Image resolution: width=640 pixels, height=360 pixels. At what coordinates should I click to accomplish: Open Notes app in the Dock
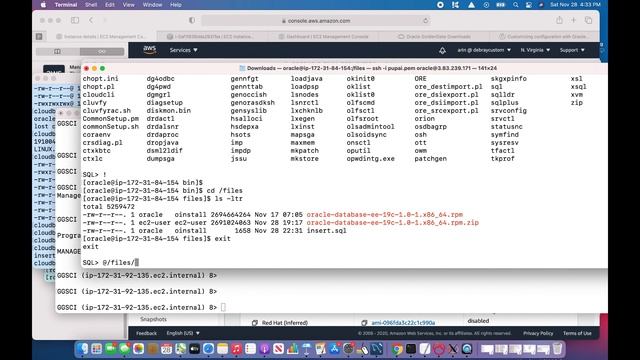[x=222, y=349]
